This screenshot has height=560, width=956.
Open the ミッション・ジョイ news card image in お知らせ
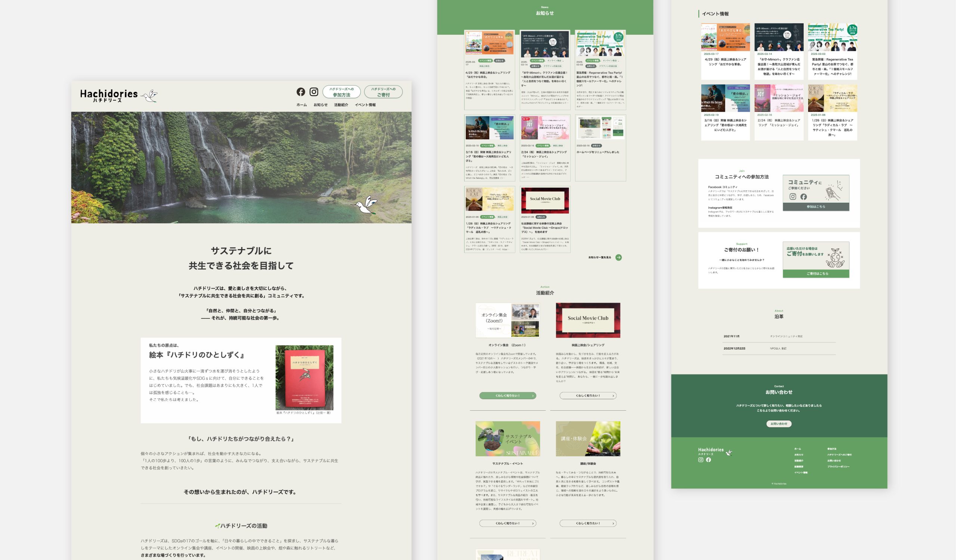(545, 128)
